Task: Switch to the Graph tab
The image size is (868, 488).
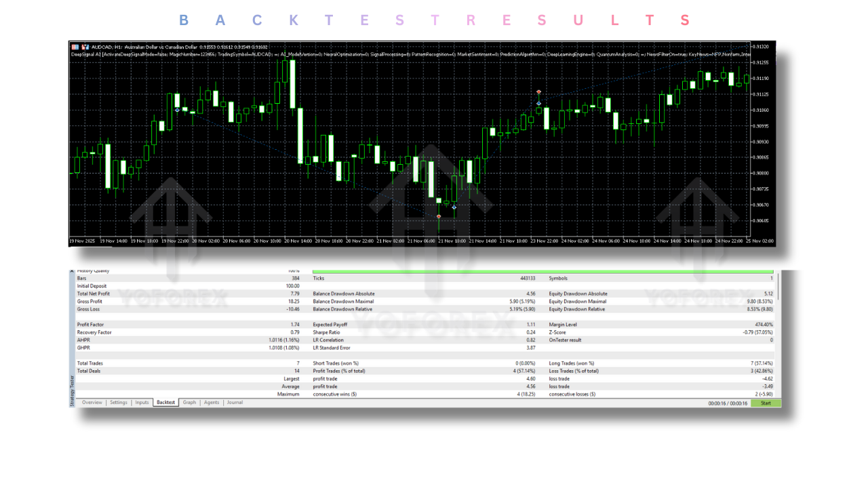Action: pyautogui.click(x=189, y=402)
